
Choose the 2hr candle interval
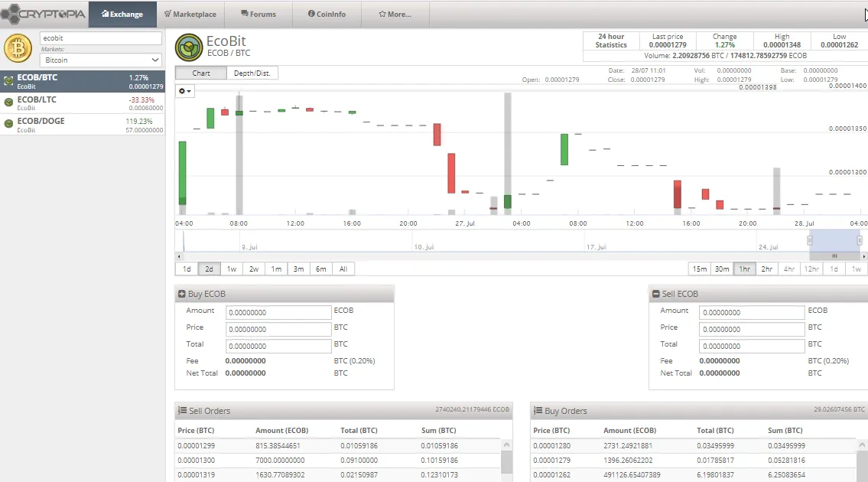point(767,269)
